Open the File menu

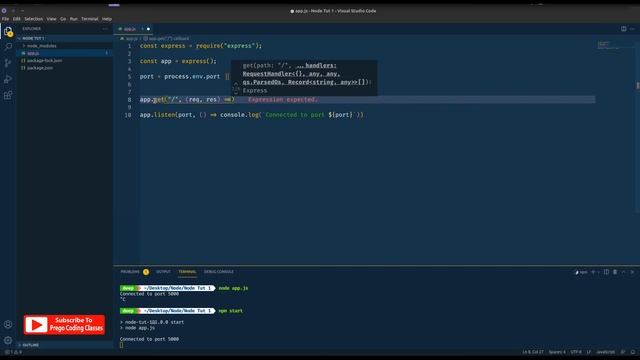[x=5, y=19]
